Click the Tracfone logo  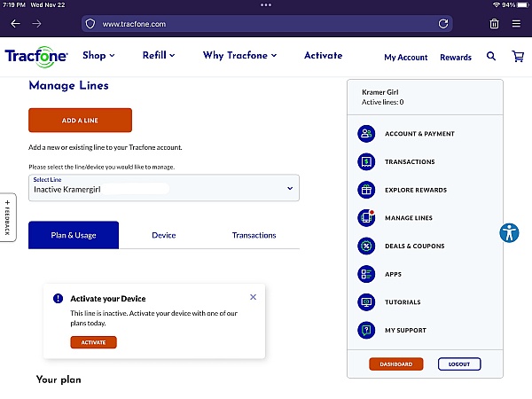tap(36, 57)
